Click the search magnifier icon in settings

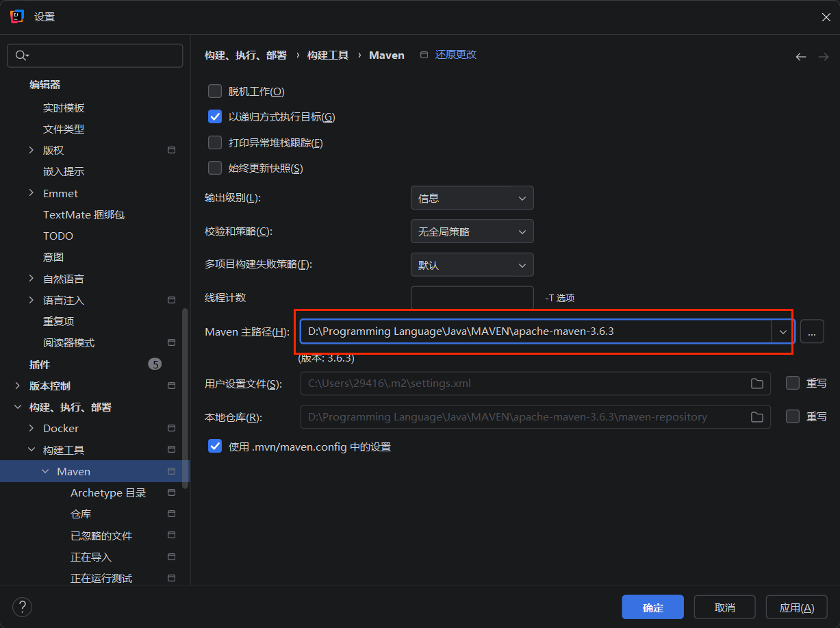21,55
